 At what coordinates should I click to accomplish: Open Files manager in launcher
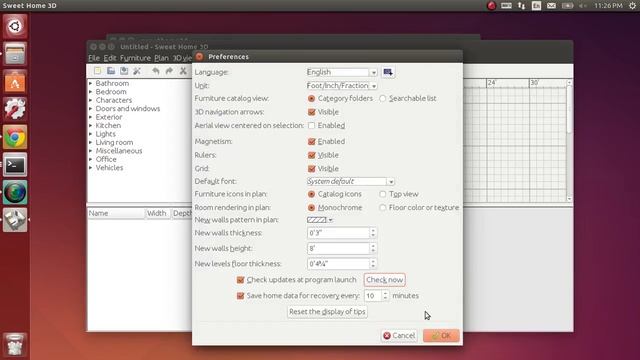coord(15,54)
